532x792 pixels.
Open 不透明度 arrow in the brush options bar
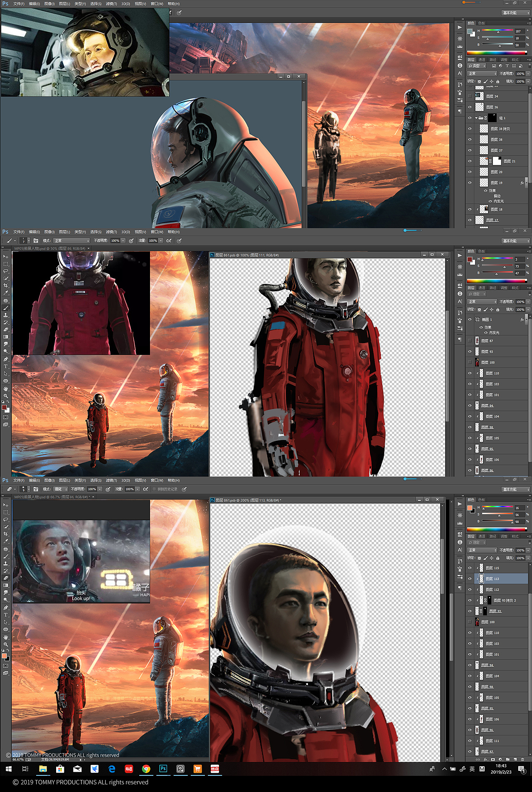(x=123, y=241)
